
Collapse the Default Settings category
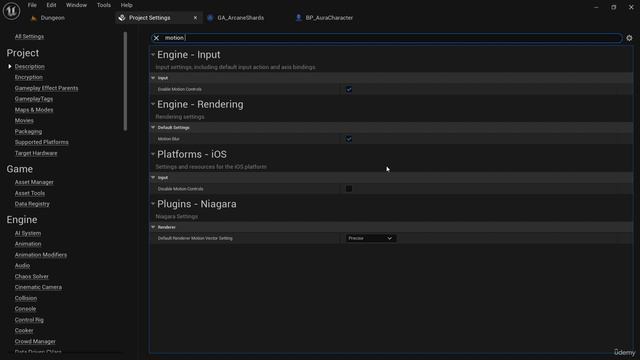coord(153,128)
